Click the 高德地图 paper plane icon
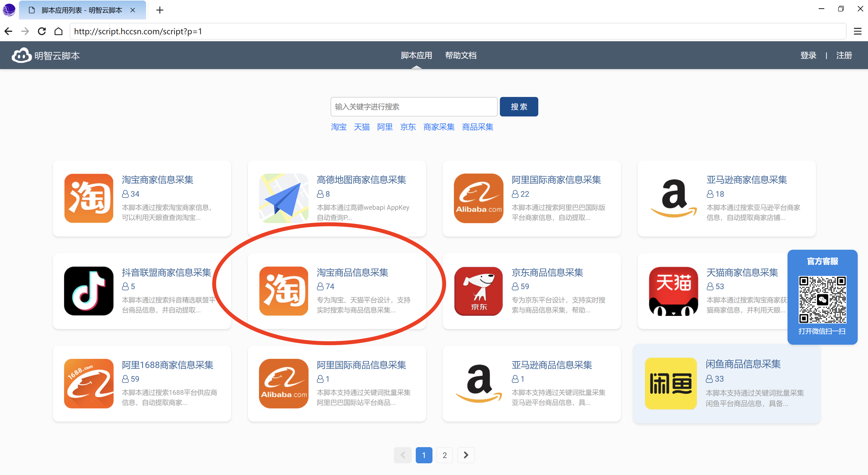Viewport: 868px width, 475px height. pyautogui.click(x=284, y=198)
